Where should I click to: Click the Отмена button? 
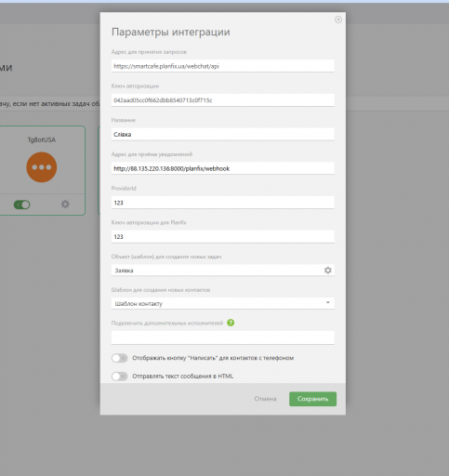(x=265, y=399)
